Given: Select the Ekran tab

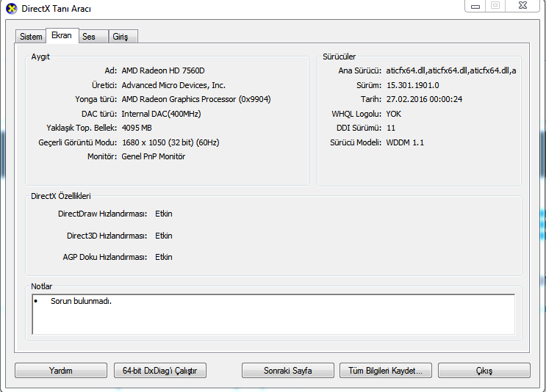Looking at the screenshot, I should pos(62,36).
